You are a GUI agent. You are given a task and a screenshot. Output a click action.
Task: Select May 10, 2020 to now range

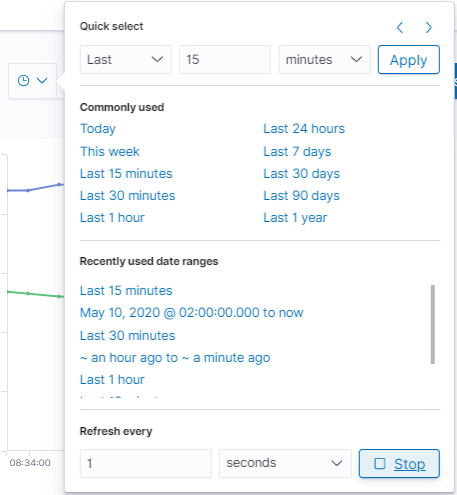click(192, 313)
